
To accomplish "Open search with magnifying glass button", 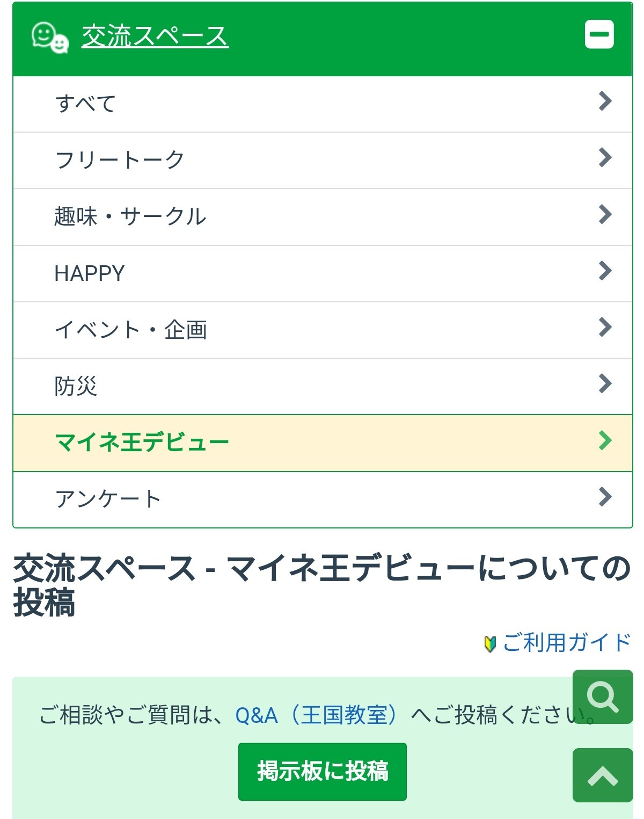I will pyautogui.click(x=603, y=697).
